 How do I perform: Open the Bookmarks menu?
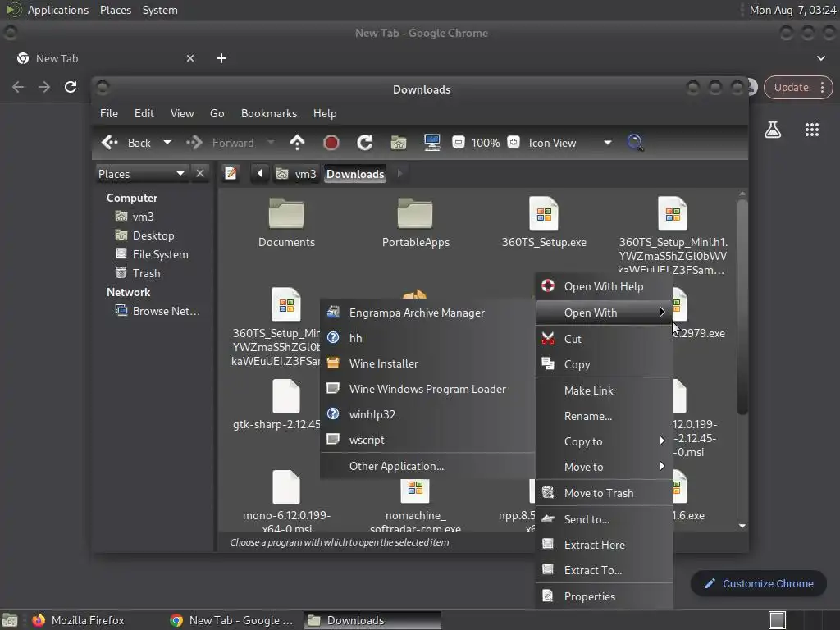pyautogui.click(x=269, y=113)
